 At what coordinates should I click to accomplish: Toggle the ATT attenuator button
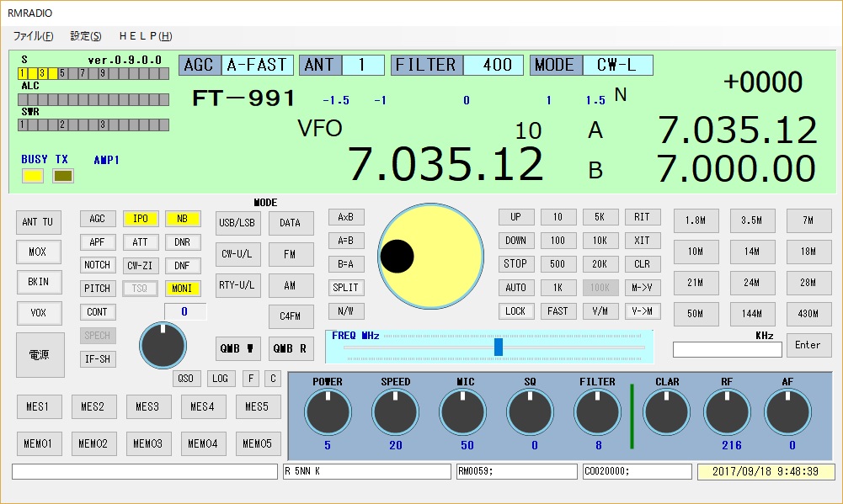[x=141, y=242]
